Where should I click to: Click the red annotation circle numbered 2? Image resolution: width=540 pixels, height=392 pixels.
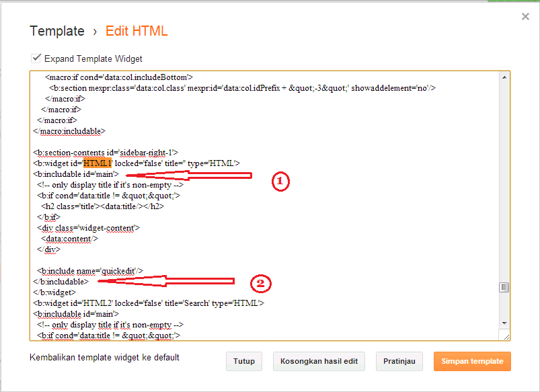pyautogui.click(x=261, y=284)
